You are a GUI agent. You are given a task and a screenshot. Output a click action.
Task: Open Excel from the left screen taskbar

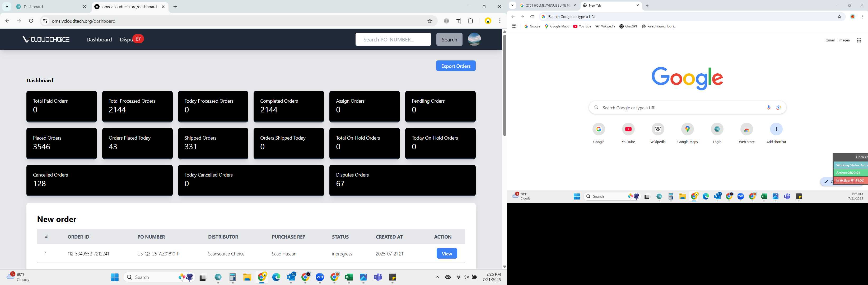click(x=349, y=277)
